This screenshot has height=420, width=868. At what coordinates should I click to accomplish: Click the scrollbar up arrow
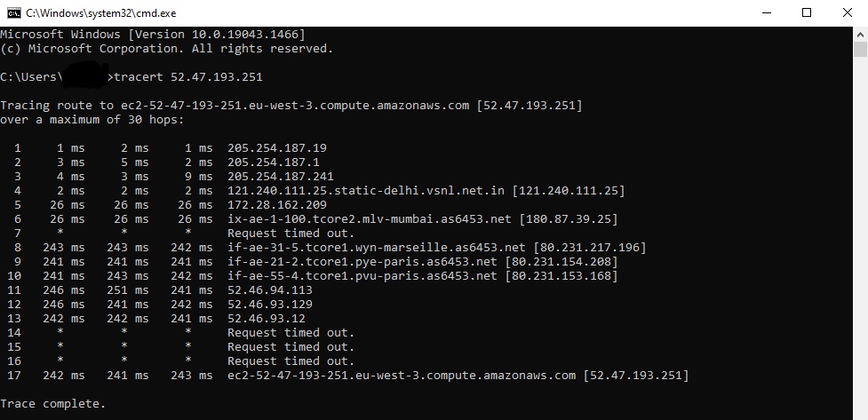[860, 34]
